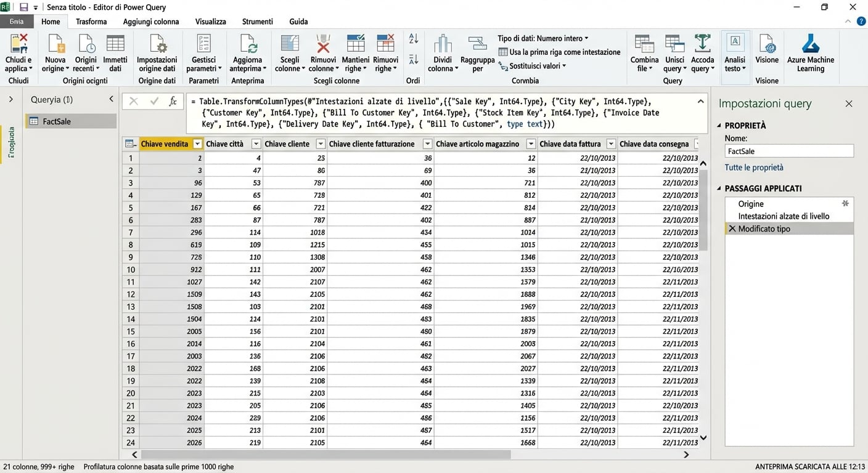868x473 pixels.
Task: Switch to the Visualizza tab
Action: point(211,22)
